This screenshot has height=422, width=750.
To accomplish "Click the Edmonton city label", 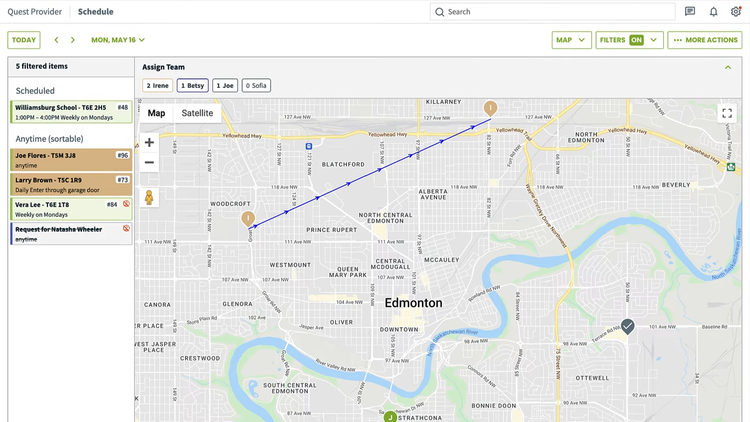I will point(413,303).
